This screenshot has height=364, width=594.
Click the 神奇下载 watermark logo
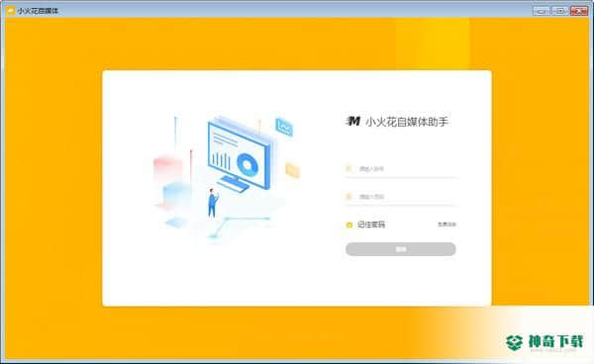click(x=544, y=342)
